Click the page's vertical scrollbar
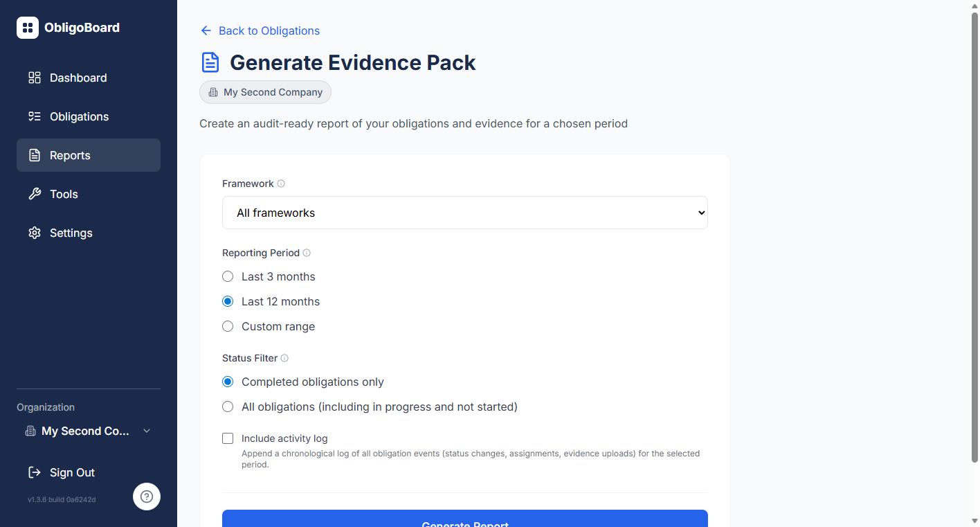 [x=974, y=235]
